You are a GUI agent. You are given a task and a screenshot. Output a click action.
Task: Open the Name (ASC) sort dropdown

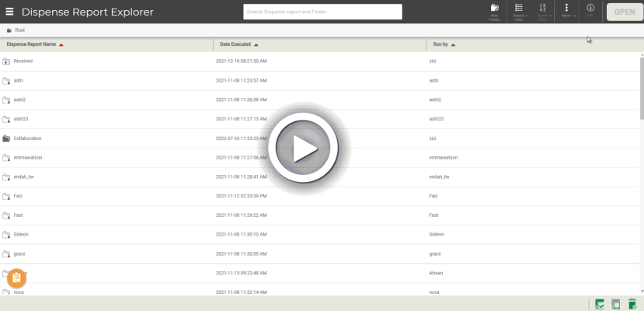[543, 11]
